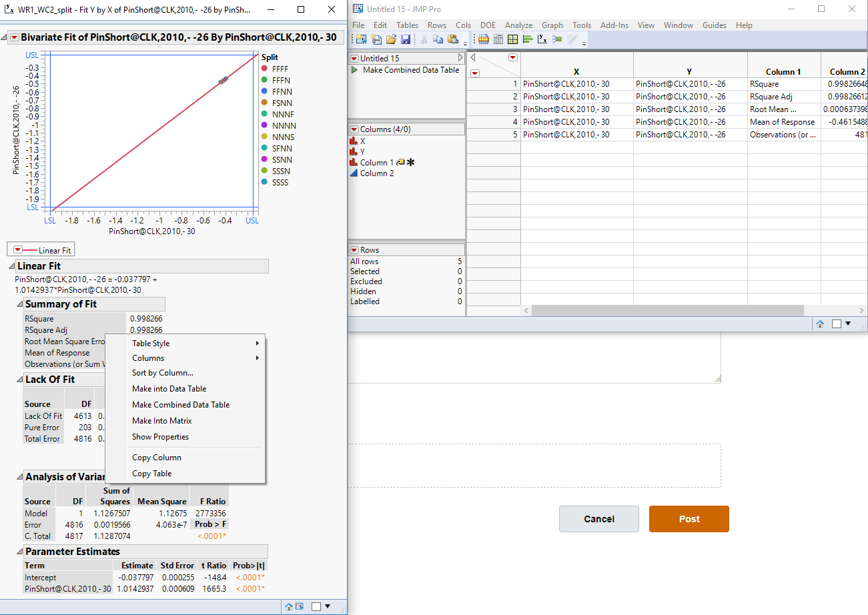Open the Untitled 15 red triangle menu

pos(353,57)
